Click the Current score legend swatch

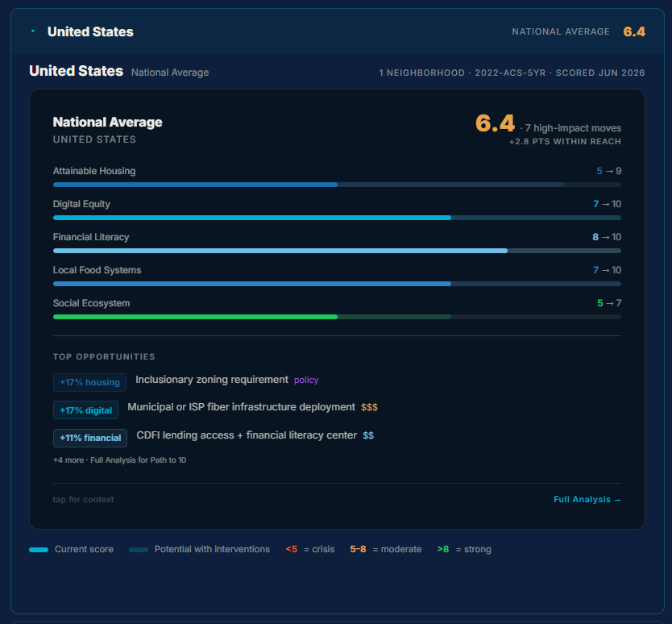tap(39, 550)
